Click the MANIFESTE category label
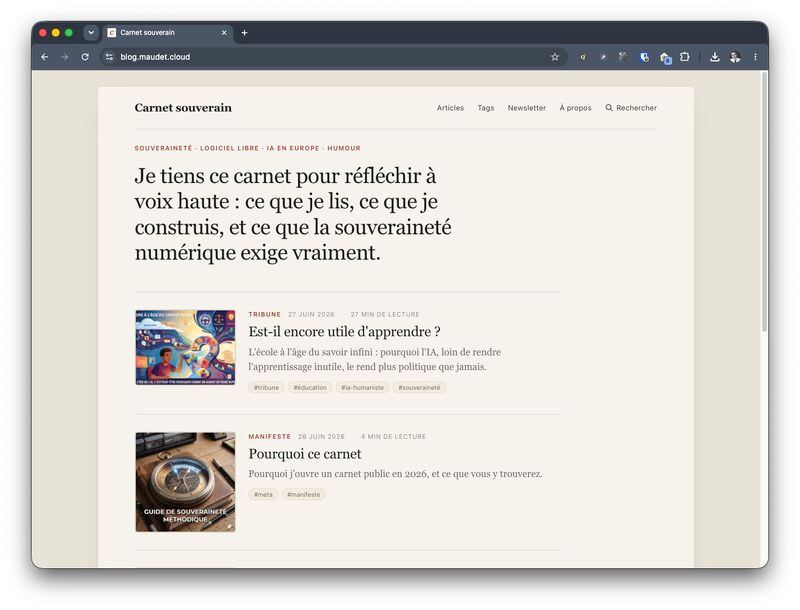The width and height of the screenshot is (800, 610). pos(269,437)
